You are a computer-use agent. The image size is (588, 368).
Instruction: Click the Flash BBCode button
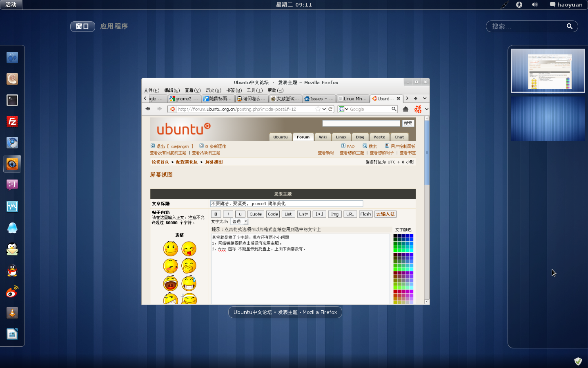point(365,214)
